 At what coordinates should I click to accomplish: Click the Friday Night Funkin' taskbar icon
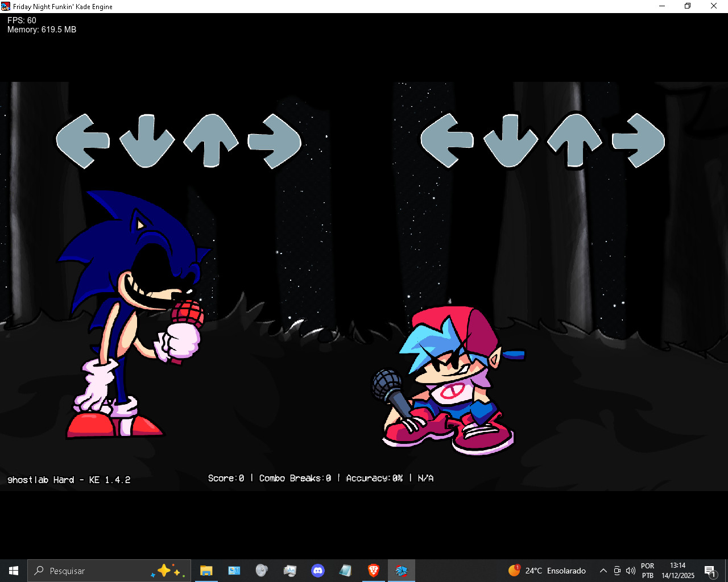[402, 571]
